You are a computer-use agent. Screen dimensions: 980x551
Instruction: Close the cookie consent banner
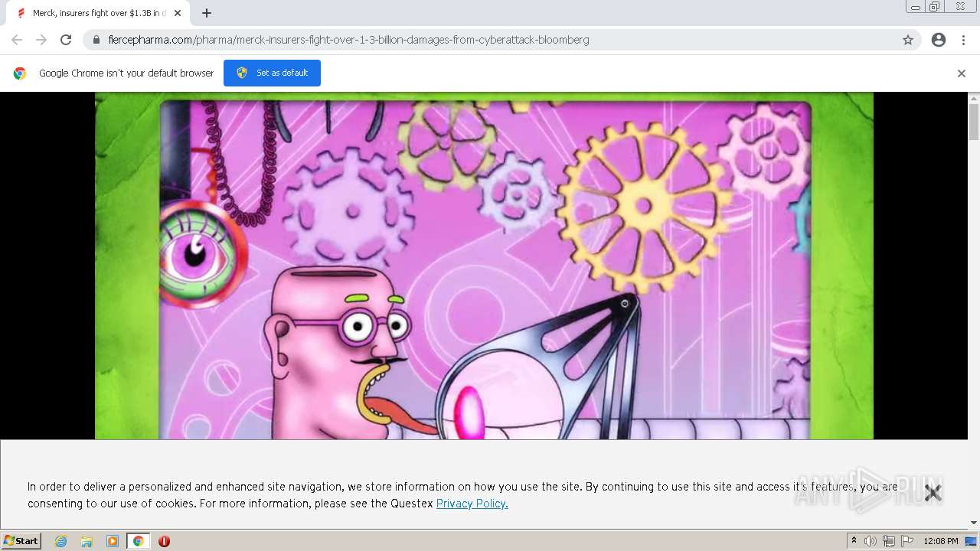[x=933, y=493]
